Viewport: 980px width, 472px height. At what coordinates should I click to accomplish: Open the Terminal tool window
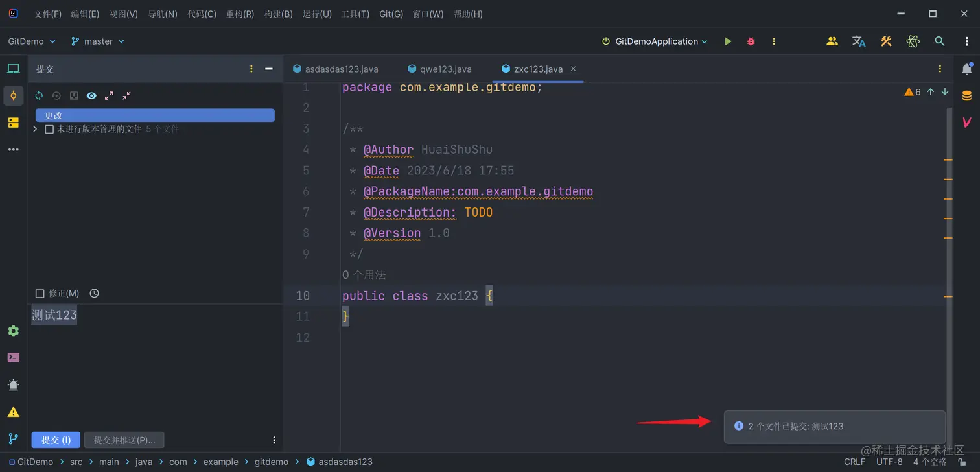coord(13,358)
